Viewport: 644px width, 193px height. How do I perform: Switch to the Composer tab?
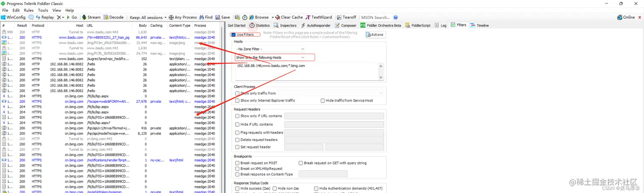(345, 26)
